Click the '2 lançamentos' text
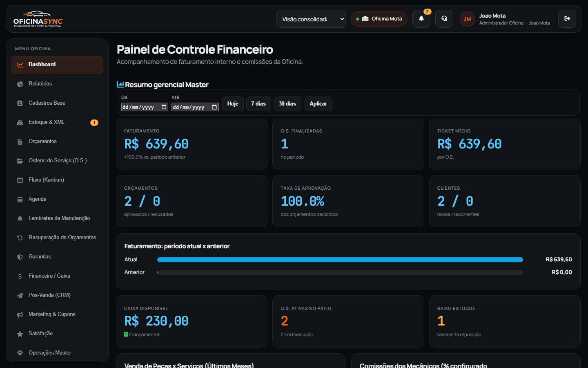The width and height of the screenshot is (588, 368). pos(145,334)
